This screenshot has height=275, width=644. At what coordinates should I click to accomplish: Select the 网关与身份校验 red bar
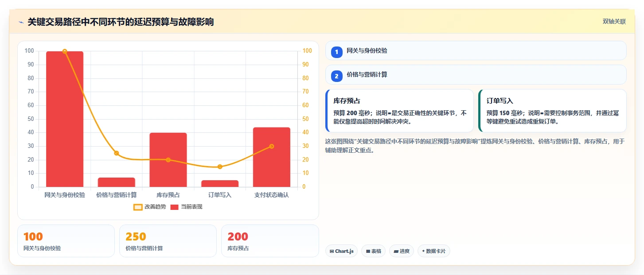point(65,119)
